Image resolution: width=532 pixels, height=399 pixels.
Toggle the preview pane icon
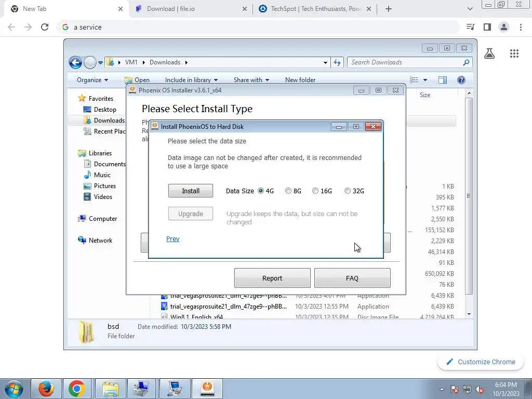[443, 80]
